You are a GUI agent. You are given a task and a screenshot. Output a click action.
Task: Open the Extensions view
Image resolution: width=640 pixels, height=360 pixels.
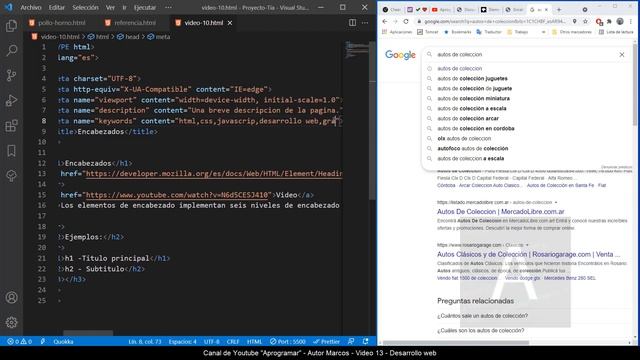coord(11,125)
